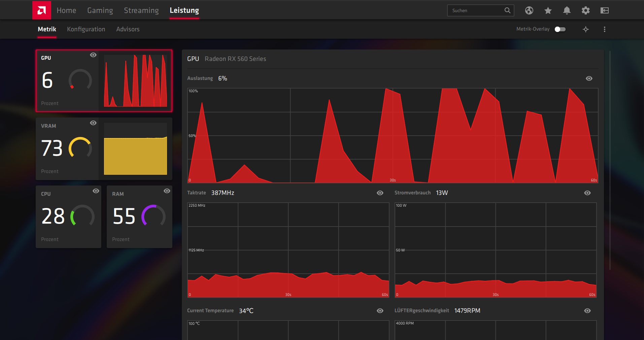644x340 pixels.
Task: Switch to the Konfiguration tab
Action: point(86,29)
